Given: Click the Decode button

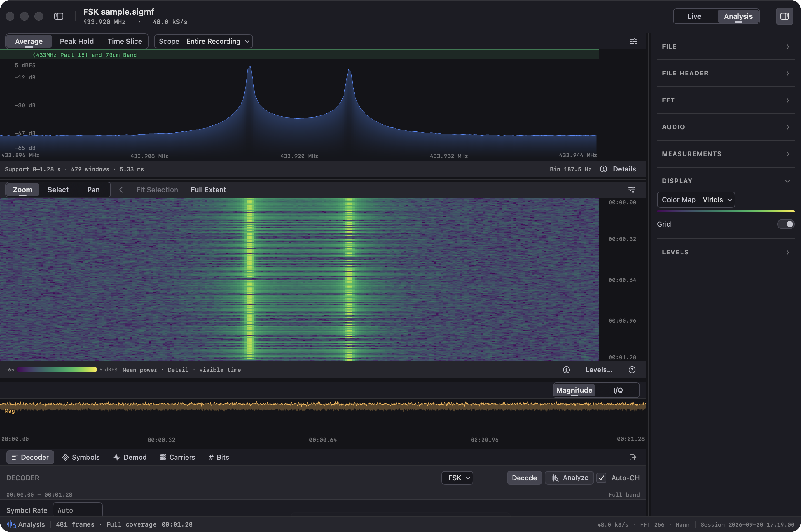Looking at the screenshot, I should 524,478.
